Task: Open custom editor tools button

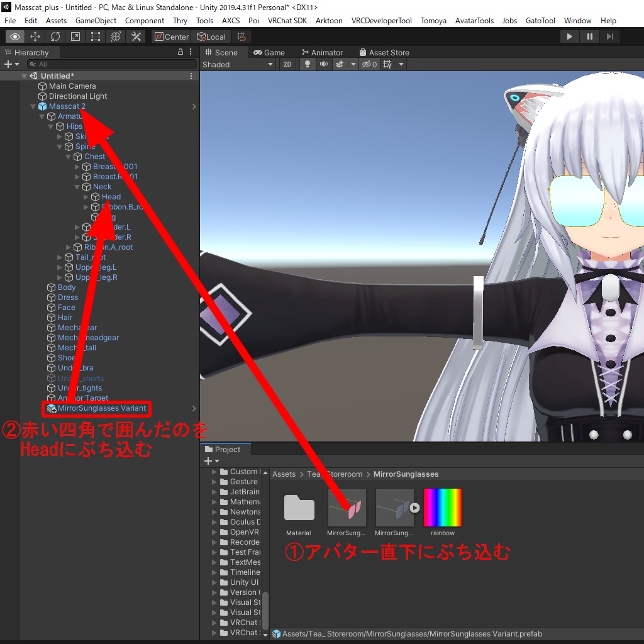Action: click(x=136, y=36)
